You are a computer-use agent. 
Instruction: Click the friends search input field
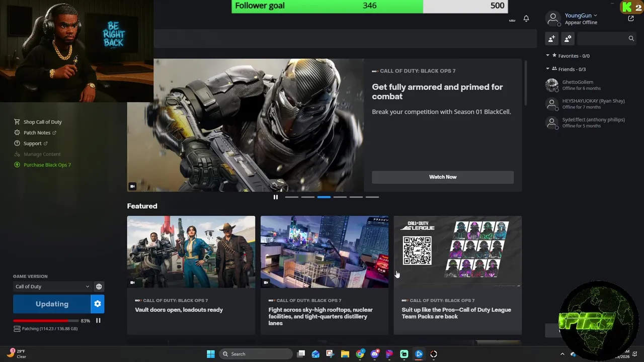click(602, 38)
